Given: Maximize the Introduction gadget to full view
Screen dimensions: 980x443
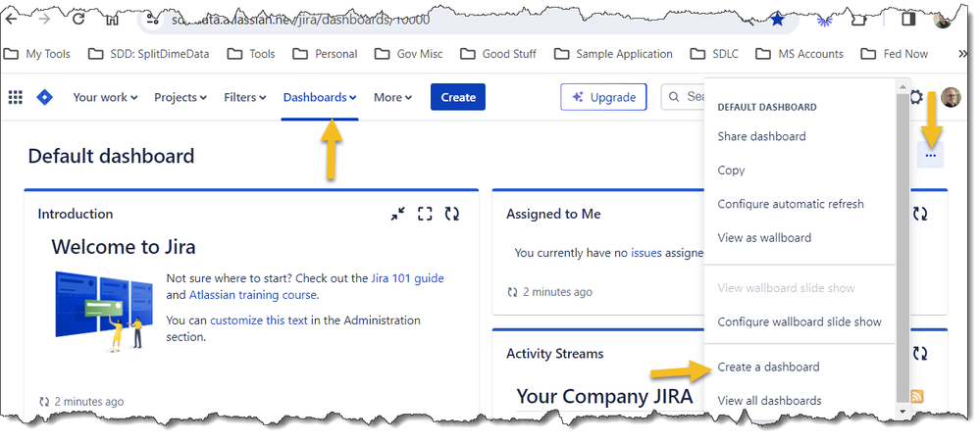Looking at the screenshot, I should click(425, 214).
